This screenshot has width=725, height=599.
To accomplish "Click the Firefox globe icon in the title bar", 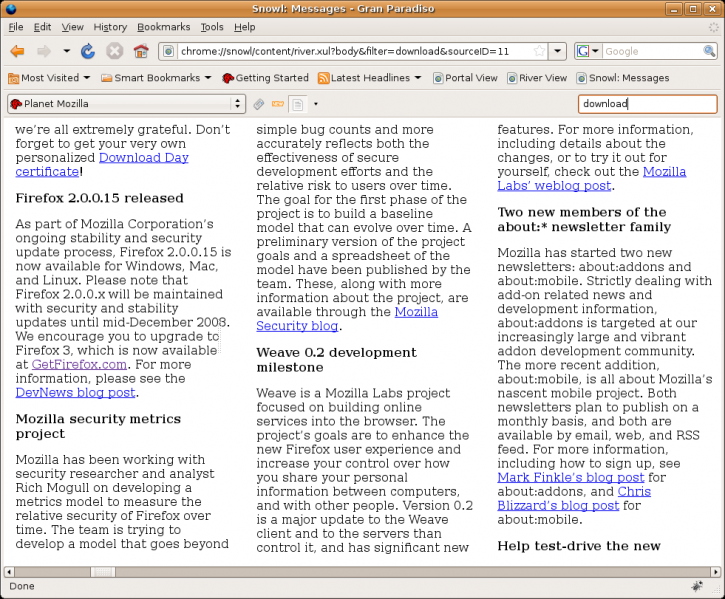I will click(x=10, y=8).
